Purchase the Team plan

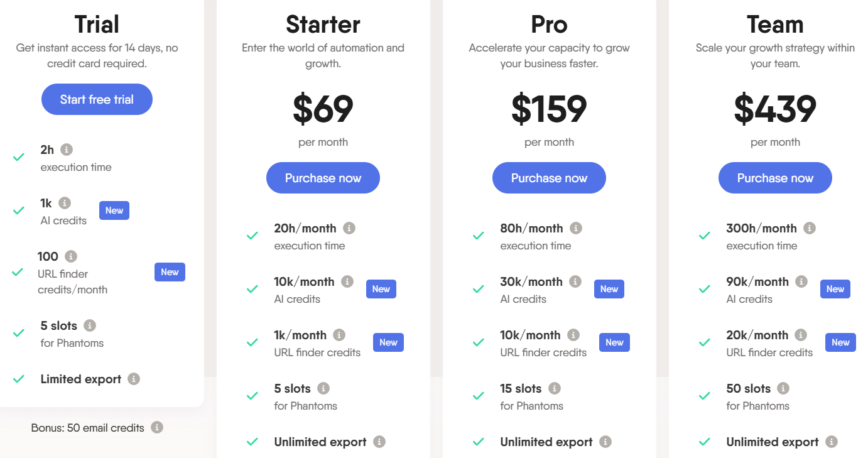(x=775, y=178)
